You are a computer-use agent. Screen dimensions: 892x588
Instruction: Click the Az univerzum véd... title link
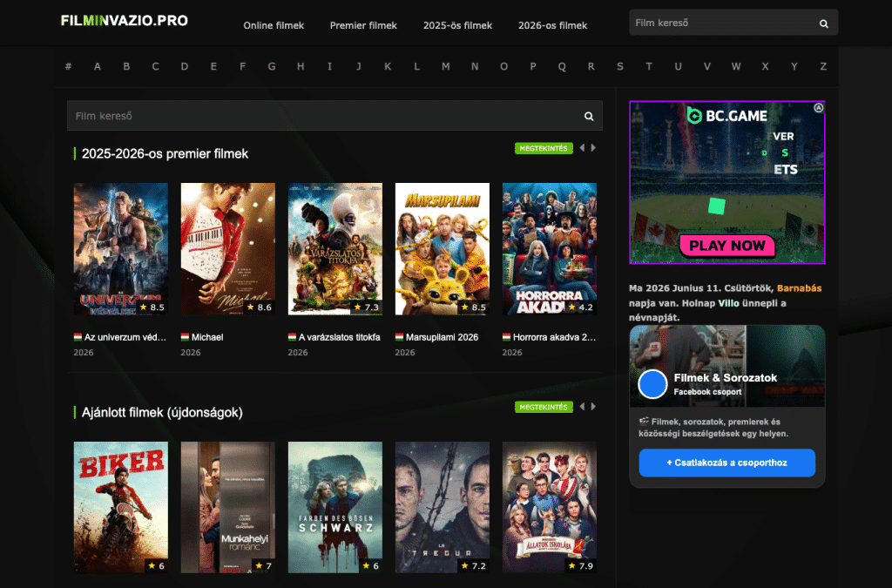point(125,337)
